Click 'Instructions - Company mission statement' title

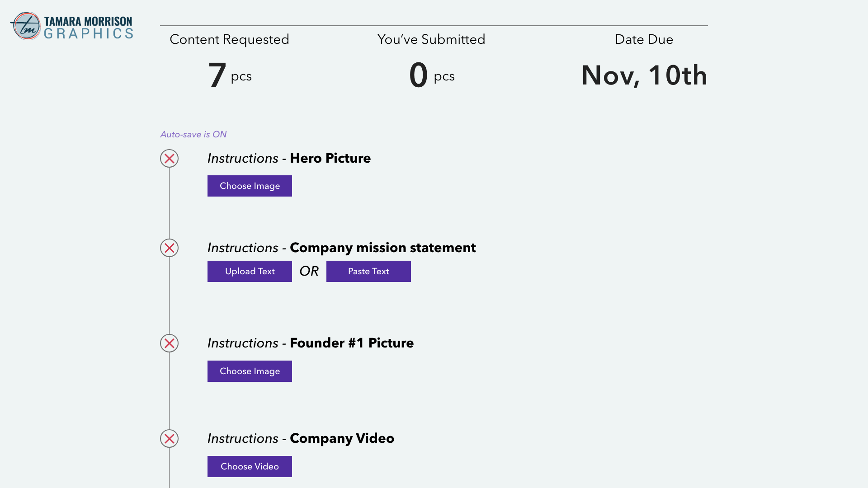[x=341, y=248]
